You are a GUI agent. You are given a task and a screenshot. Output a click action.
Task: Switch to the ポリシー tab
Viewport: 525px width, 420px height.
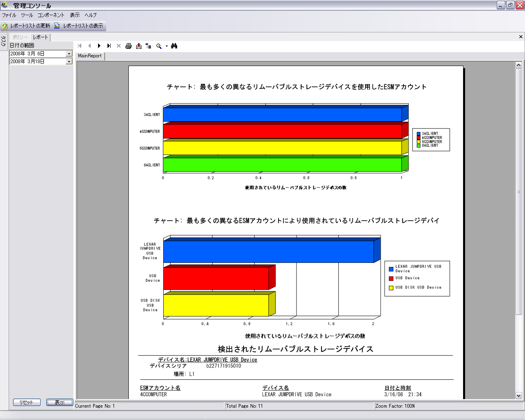pos(20,37)
